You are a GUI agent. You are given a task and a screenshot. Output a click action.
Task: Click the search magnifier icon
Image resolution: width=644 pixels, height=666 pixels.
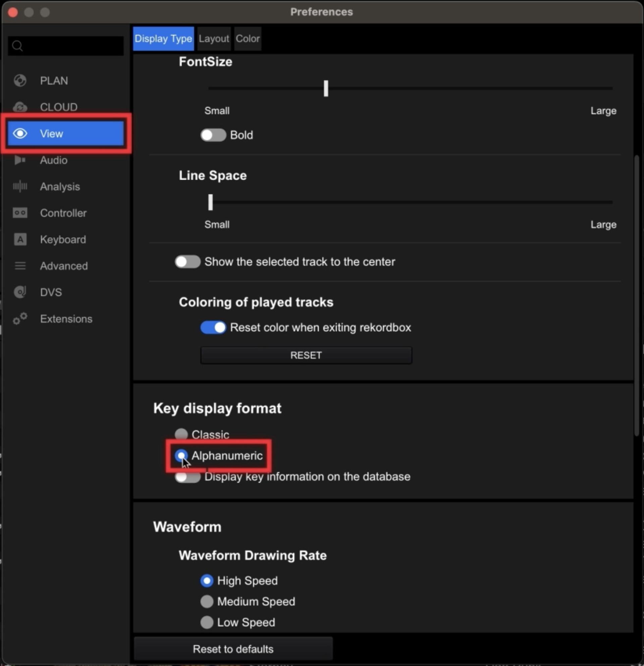coord(17,46)
